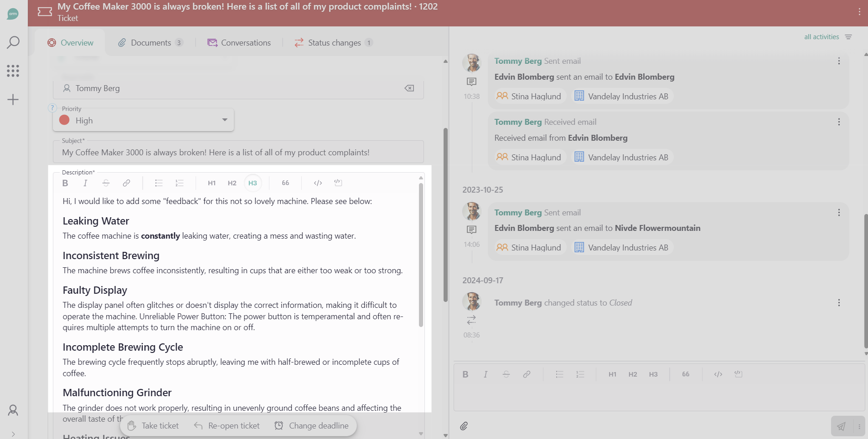The width and height of the screenshot is (868, 439).
Task: Clear the Tommy Berg assignee field
Action: pos(409,88)
